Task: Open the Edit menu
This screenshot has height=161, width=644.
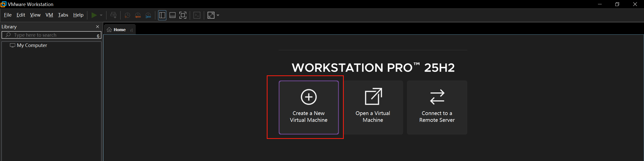Action: coord(21,15)
